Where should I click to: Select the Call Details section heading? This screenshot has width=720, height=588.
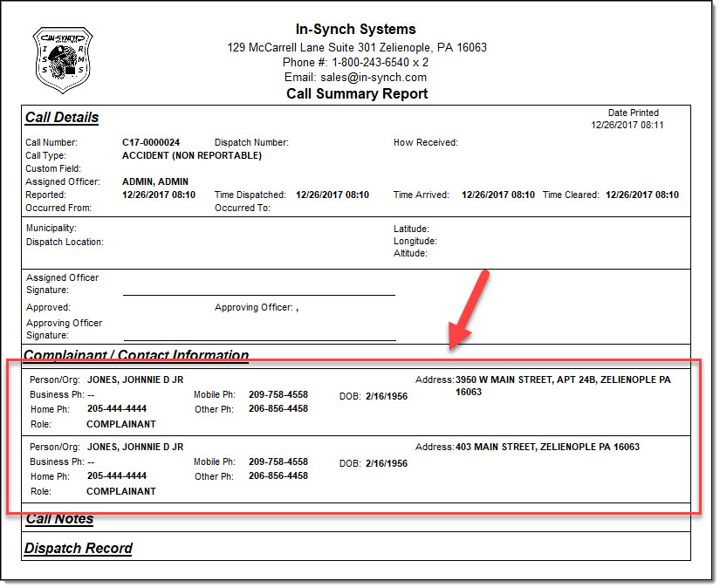[62, 118]
